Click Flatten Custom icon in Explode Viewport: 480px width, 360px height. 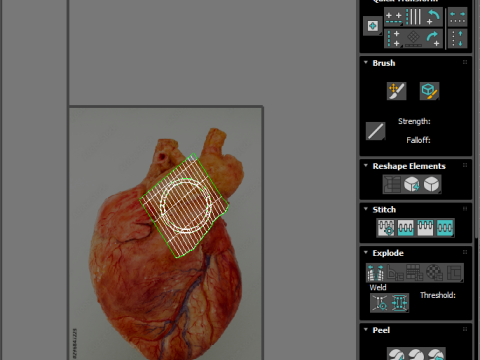pos(454,273)
